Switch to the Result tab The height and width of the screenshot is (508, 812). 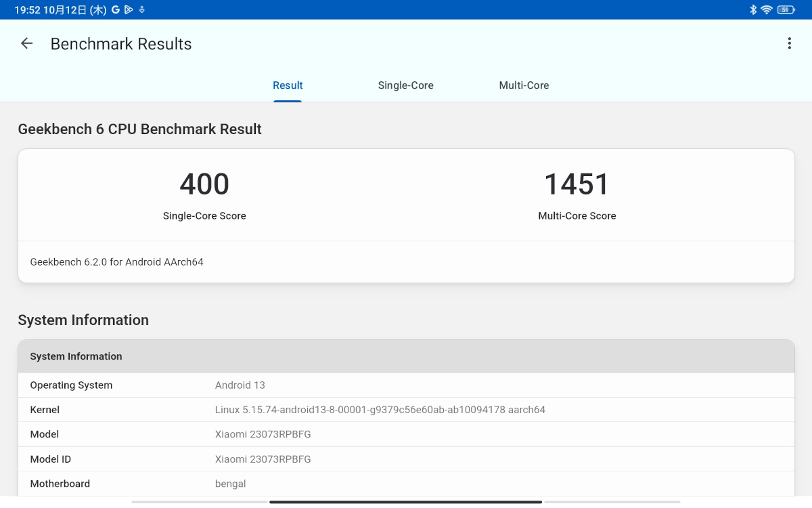[288, 85]
